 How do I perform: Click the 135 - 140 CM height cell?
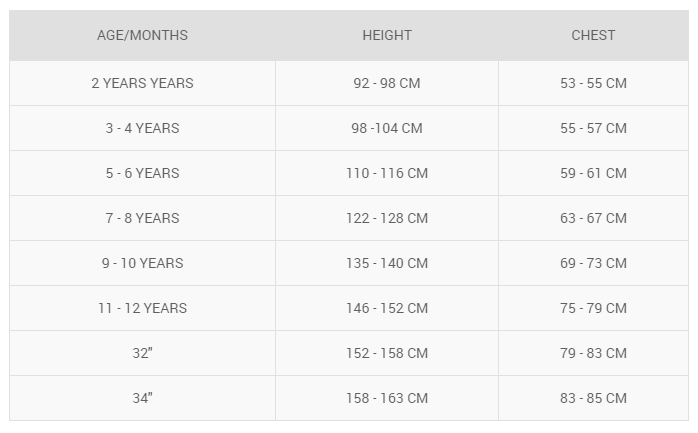click(x=387, y=263)
